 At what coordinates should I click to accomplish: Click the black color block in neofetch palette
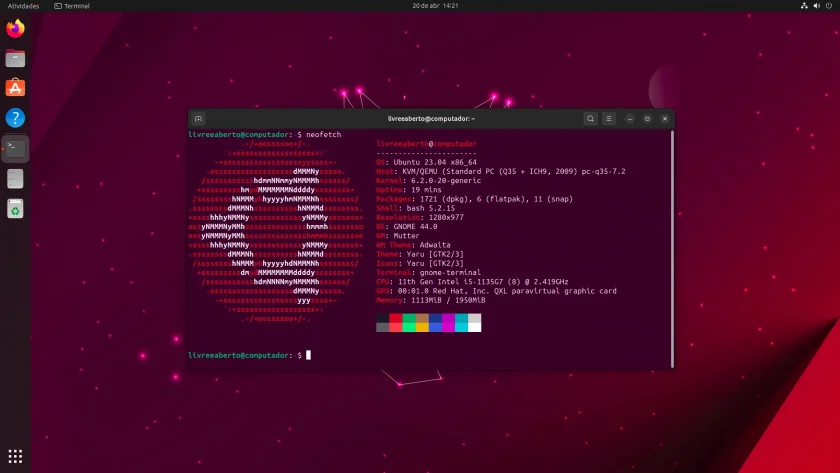[382, 318]
